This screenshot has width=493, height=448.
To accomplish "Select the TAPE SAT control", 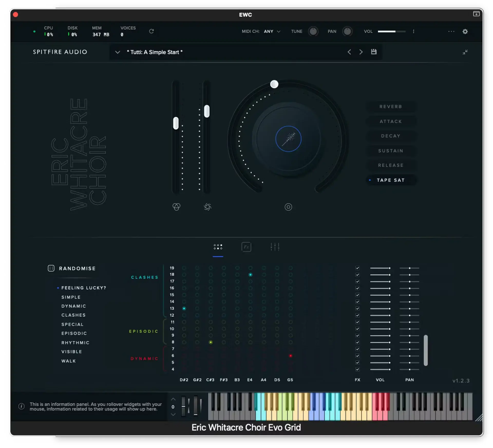I will coord(391,180).
